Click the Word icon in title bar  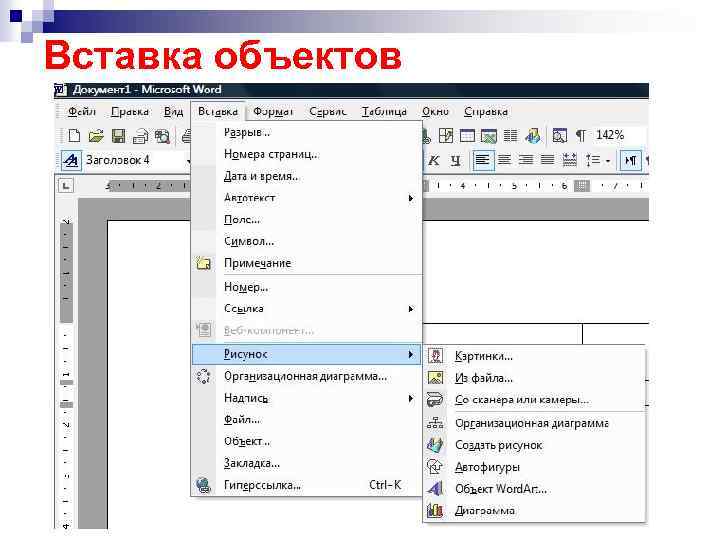(61, 90)
